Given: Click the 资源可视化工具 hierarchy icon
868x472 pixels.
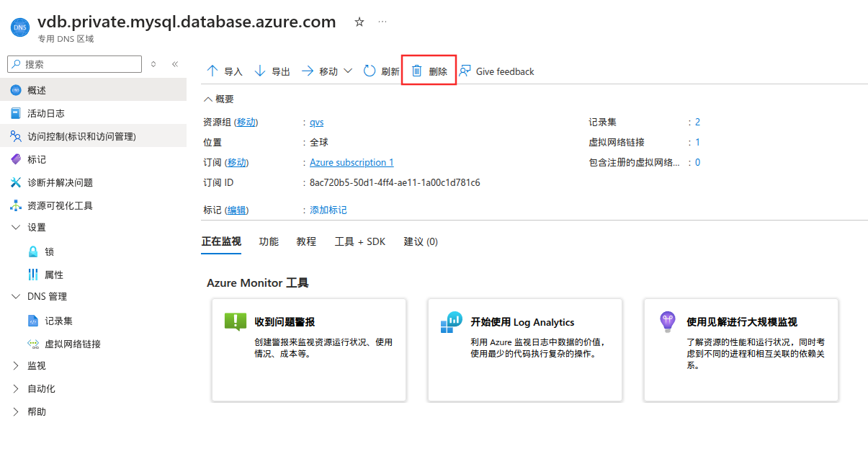Looking at the screenshot, I should click(x=16, y=205).
